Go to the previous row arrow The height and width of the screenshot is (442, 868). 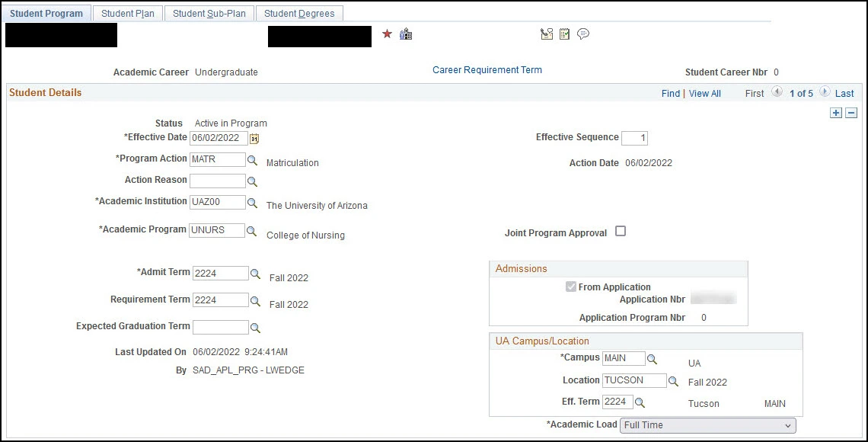point(777,92)
